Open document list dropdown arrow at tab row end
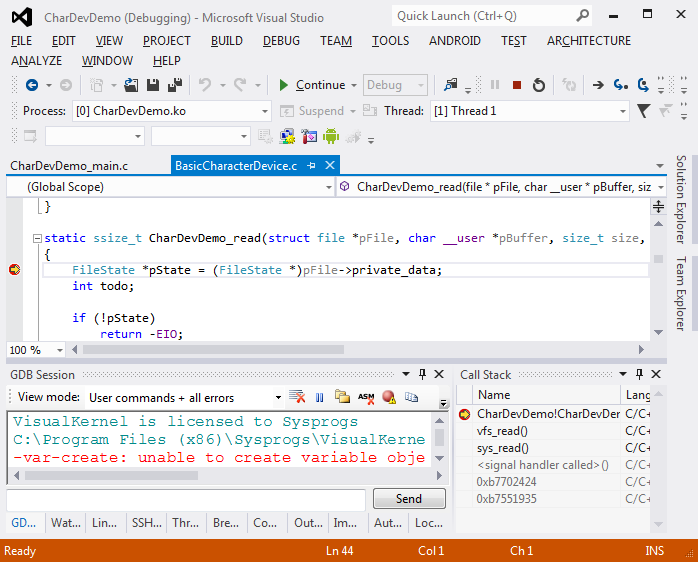The width and height of the screenshot is (698, 562). tap(660, 166)
